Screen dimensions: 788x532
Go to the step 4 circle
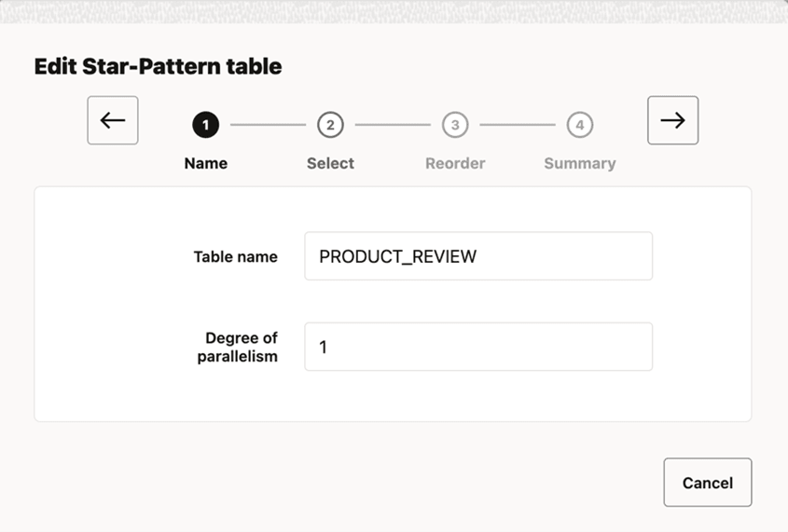pos(580,125)
